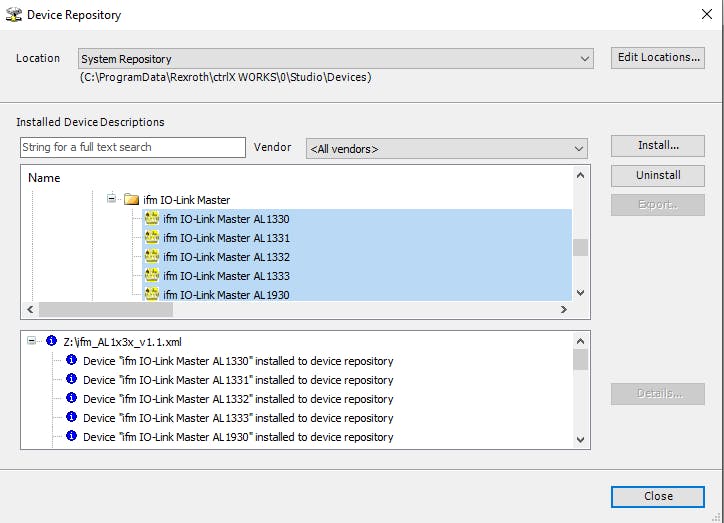Click the Close button
This screenshot has width=724, height=523.
(x=658, y=497)
